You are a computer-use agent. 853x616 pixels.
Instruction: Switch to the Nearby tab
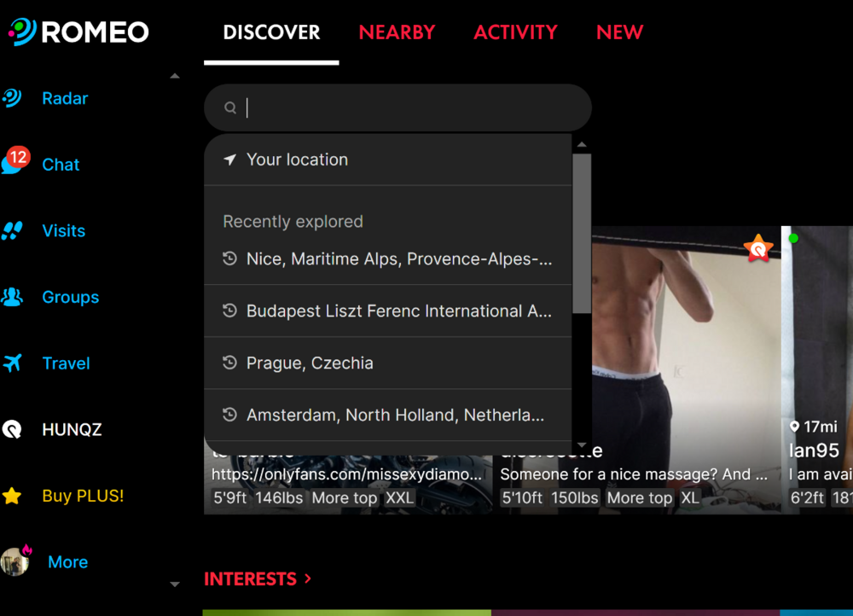point(397,32)
